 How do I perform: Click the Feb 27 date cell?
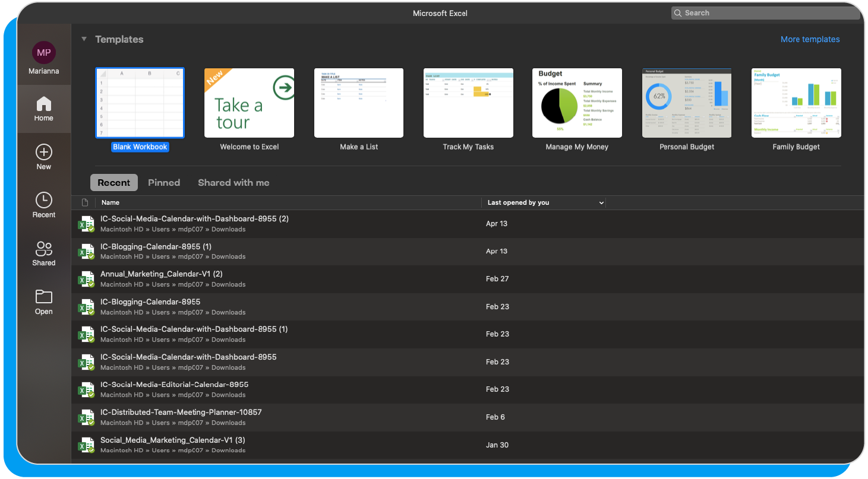[497, 279]
